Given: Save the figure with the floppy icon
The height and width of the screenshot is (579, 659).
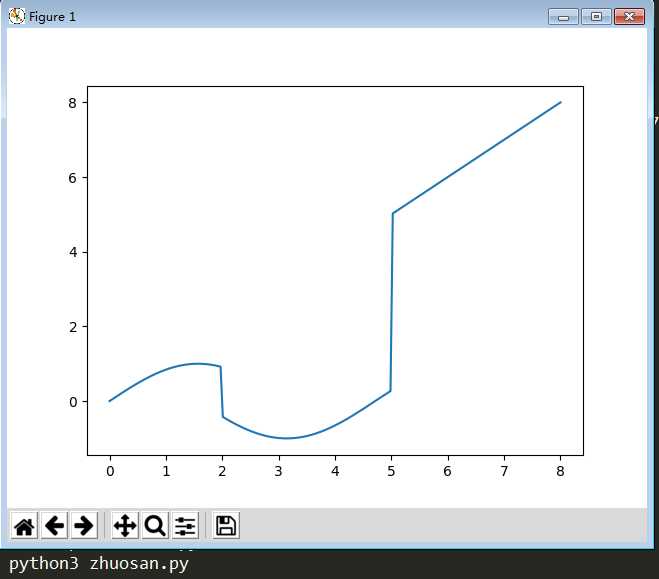Looking at the screenshot, I should pyautogui.click(x=226, y=525).
